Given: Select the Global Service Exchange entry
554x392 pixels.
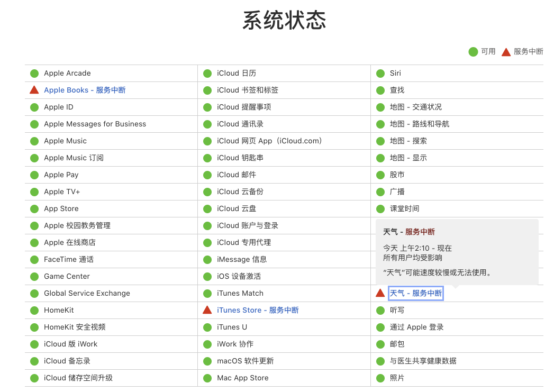Looking at the screenshot, I should pyautogui.click(x=87, y=293).
